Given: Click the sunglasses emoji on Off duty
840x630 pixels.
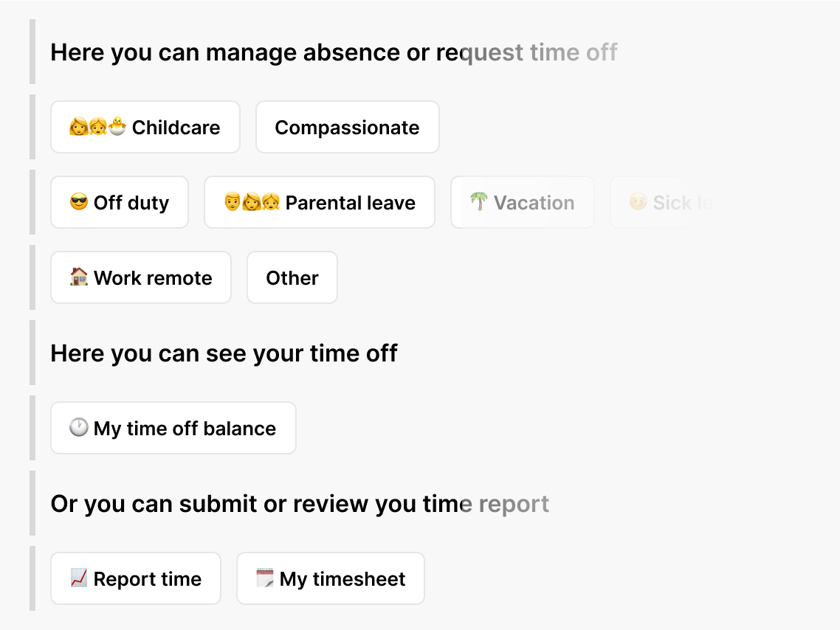Looking at the screenshot, I should click(79, 202).
